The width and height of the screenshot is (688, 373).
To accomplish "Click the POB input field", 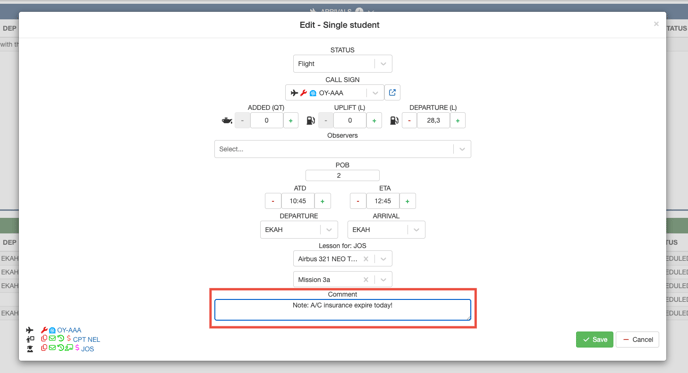I will pyautogui.click(x=342, y=176).
